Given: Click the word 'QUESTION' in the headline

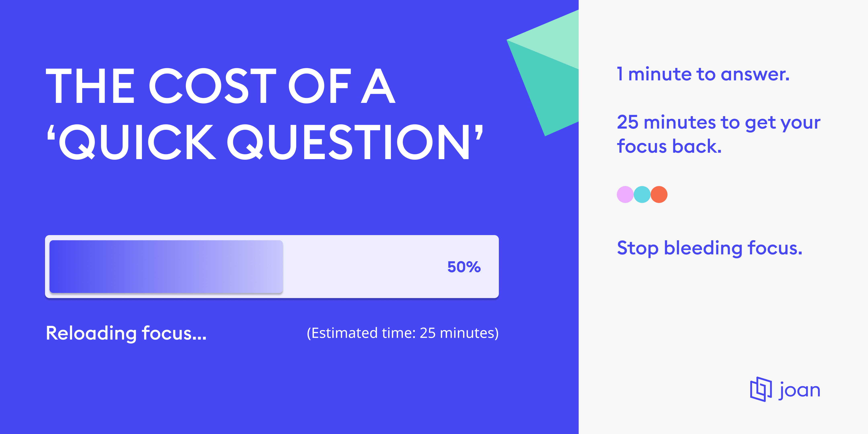Looking at the screenshot, I should click(348, 141).
